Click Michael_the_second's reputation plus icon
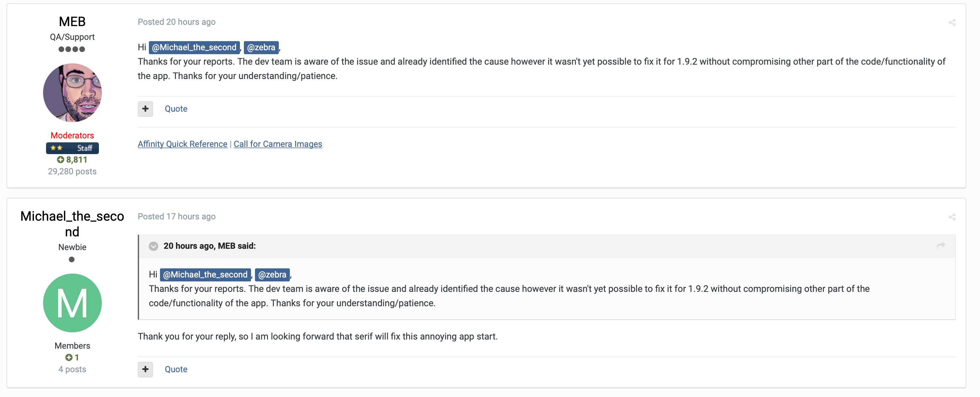 [69, 357]
